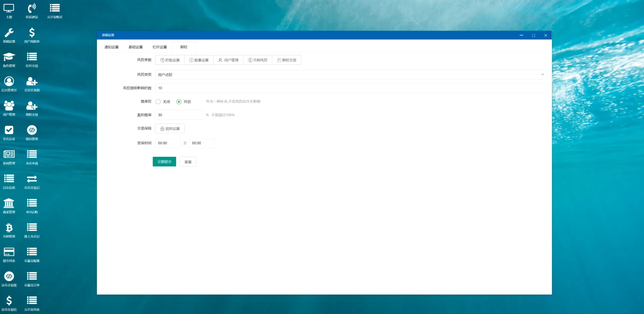Screen dimensions: 644x314
Task: Open 实名认证 checkmark icon
Action: 9,133
